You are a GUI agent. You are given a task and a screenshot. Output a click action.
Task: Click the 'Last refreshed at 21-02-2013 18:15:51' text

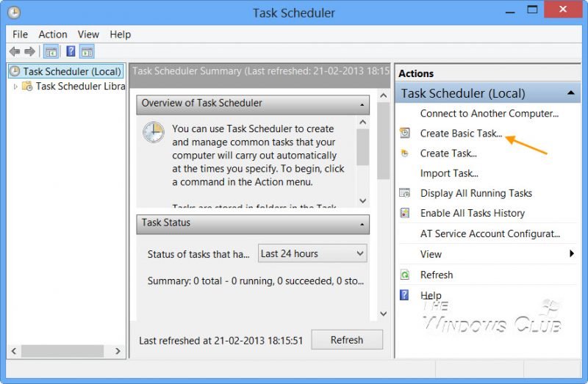pos(221,341)
